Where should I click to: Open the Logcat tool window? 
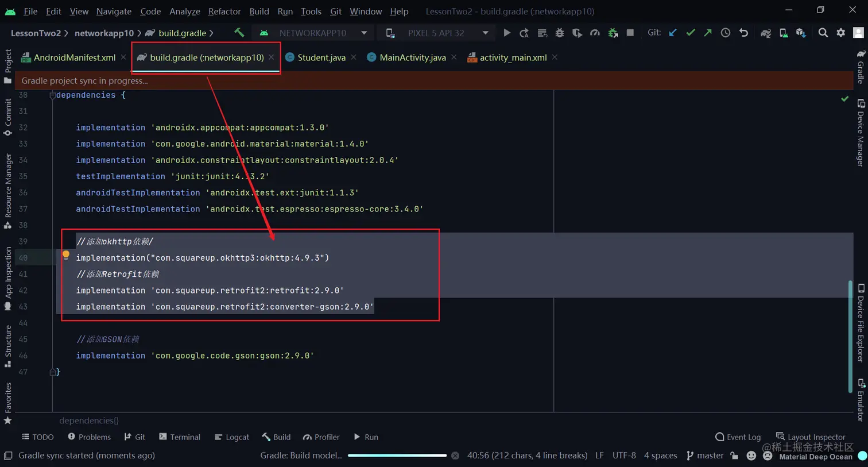point(232,437)
